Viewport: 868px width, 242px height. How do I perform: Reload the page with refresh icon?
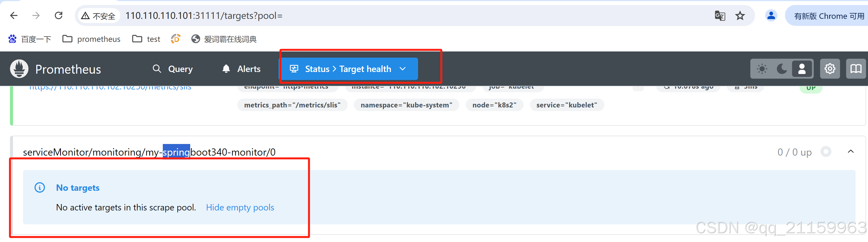click(59, 16)
